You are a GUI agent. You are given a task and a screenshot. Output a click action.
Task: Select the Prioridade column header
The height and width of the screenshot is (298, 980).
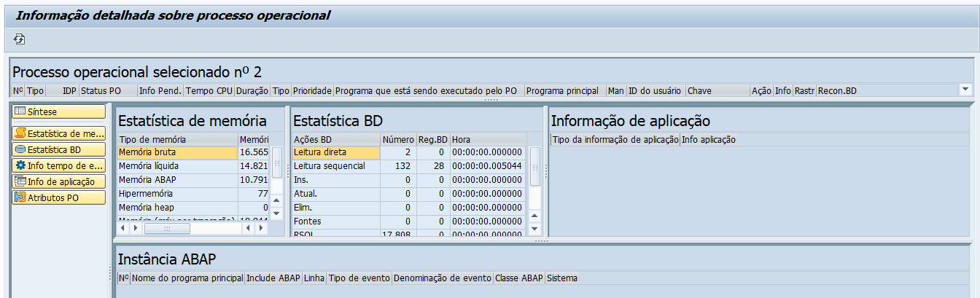tap(312, 91)
